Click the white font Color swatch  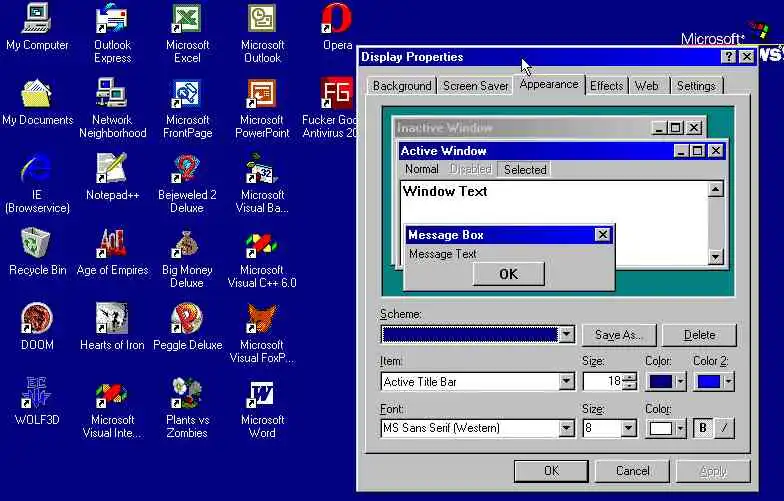pyautogui.click(x=660, y=428)
